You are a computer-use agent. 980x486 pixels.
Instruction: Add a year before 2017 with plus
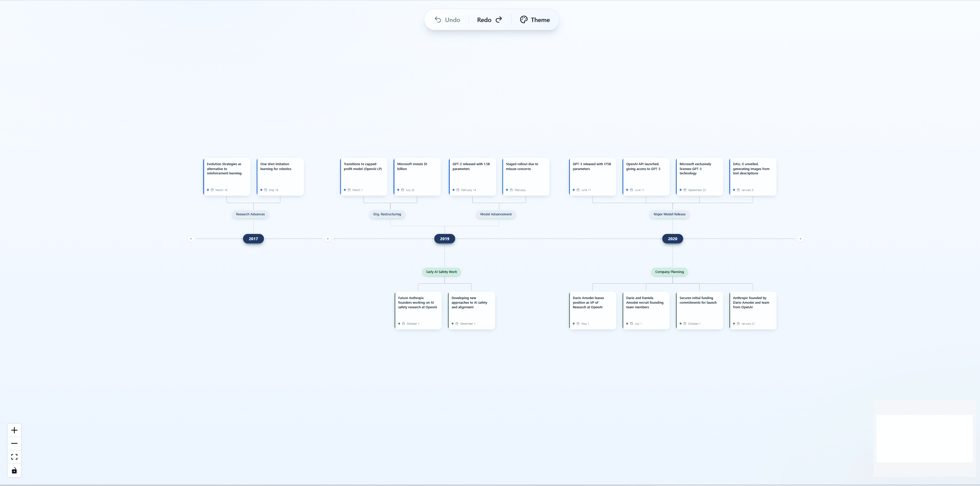[x=191, y=239]
